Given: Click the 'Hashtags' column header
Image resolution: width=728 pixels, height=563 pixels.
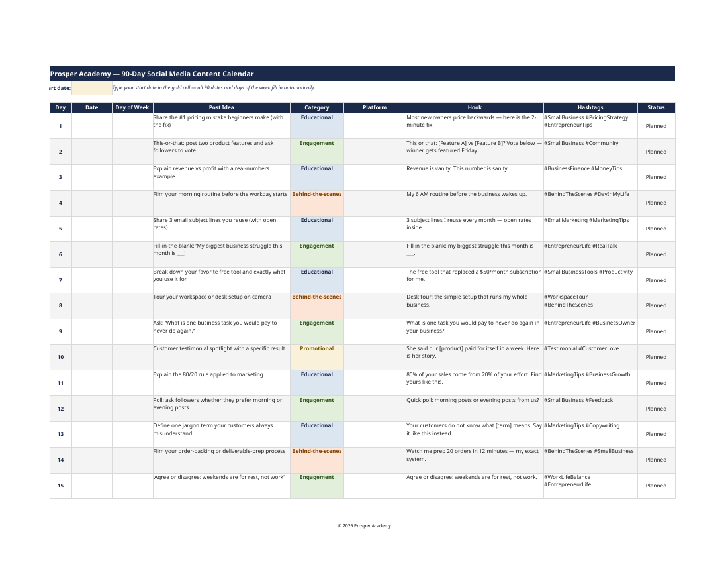Looking at the screenshot, I should point(590,107).
